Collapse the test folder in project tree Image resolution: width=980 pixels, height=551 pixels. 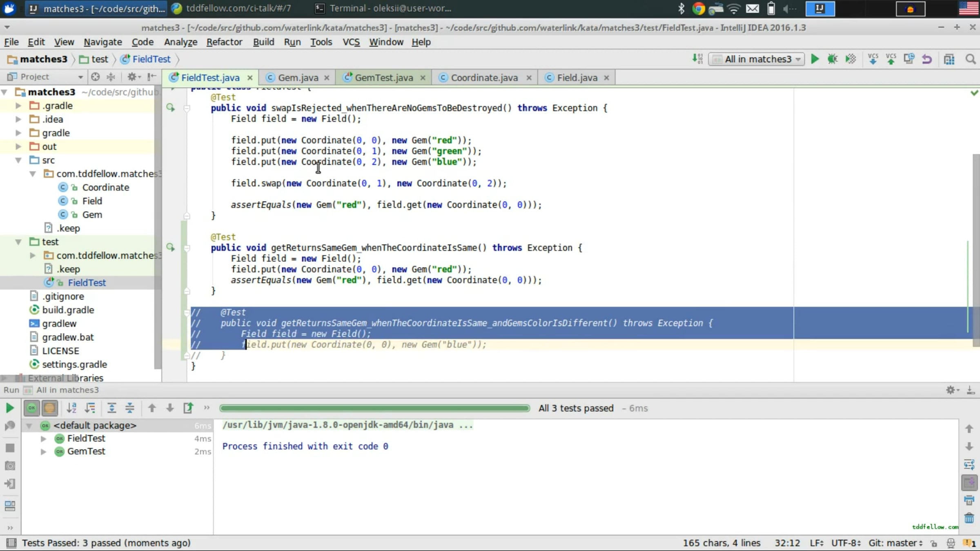point(18,242)
